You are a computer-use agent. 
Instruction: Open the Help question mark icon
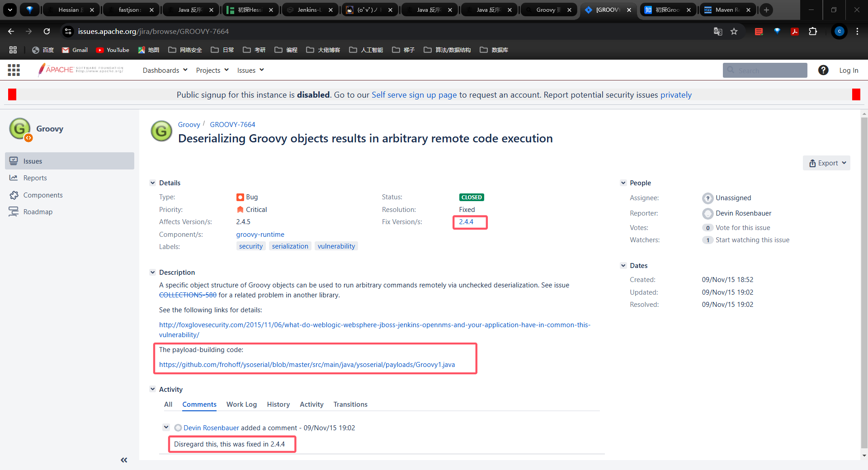click(823, 70)
